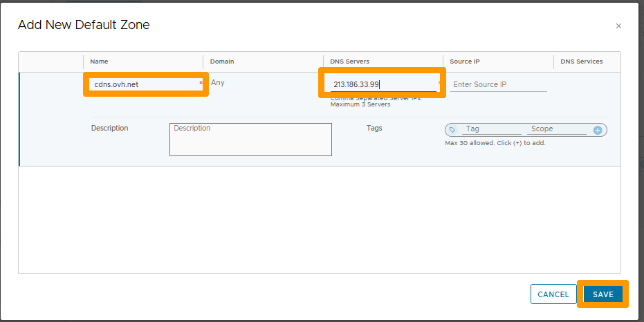Click the Domain column header

pos(222,61)
